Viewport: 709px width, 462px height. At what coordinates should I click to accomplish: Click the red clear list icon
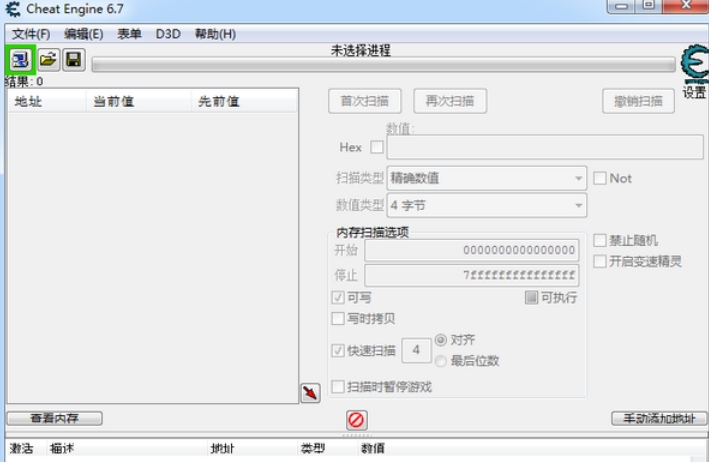pyautogui.click(x=356, y=420)
